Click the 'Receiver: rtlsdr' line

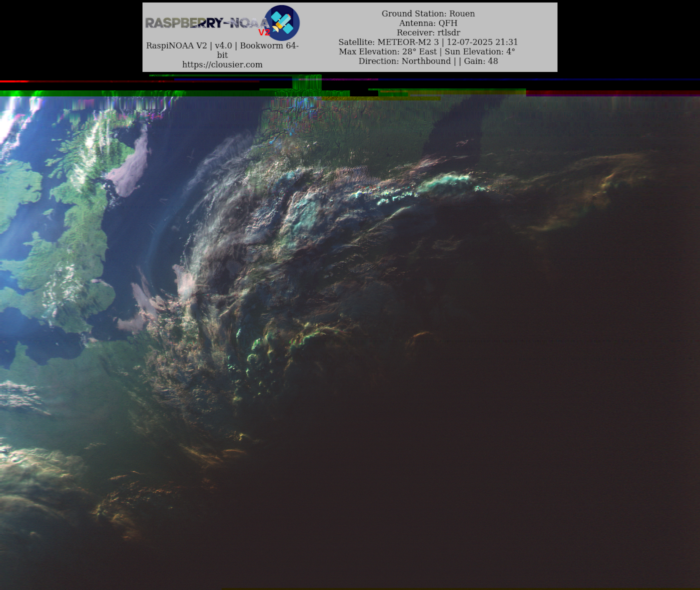(x=428, y=33)
